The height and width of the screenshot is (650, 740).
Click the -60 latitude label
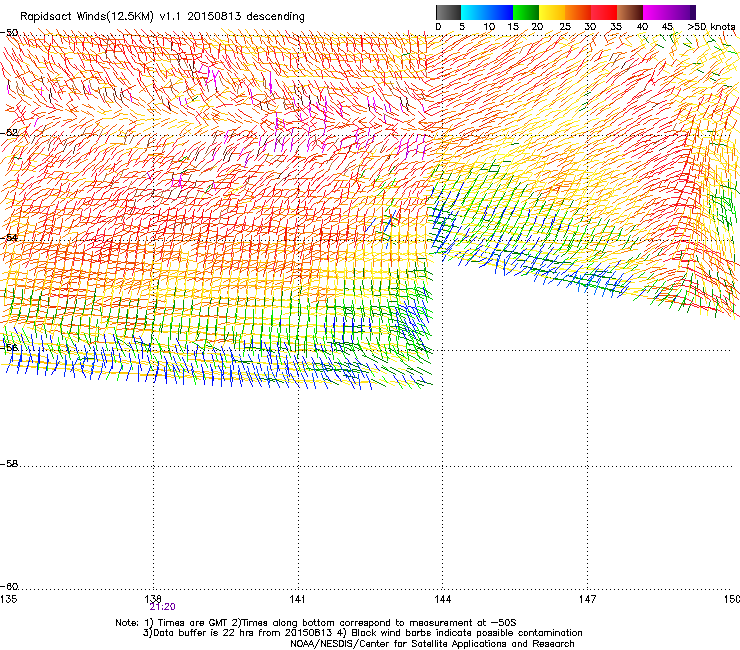click(x=9, y=587)
